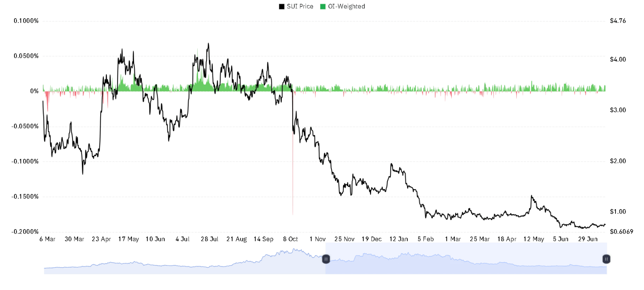Click the 12 Jan date label
This screenshot has width=644, height=290.
click(x=398, y=239)
